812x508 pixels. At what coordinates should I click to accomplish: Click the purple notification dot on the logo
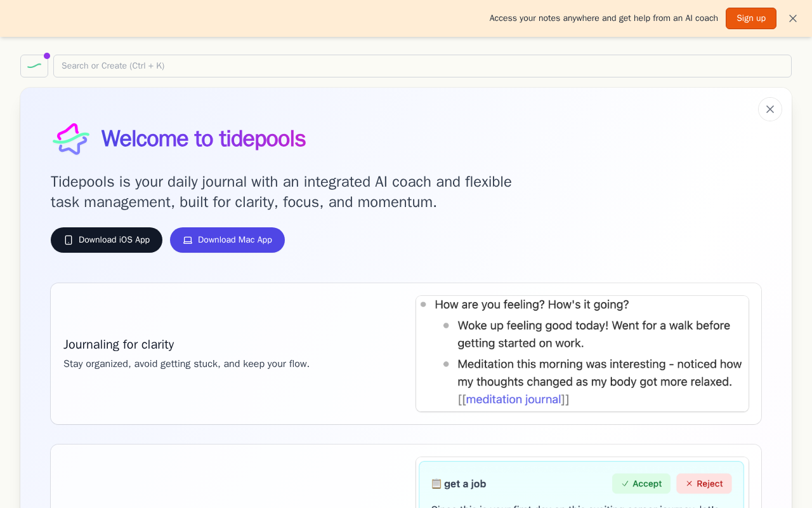click(47, 56)
